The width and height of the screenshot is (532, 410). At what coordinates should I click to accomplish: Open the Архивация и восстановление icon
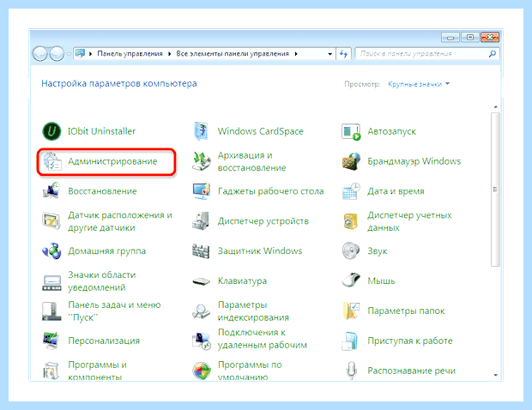pos(202,161)
